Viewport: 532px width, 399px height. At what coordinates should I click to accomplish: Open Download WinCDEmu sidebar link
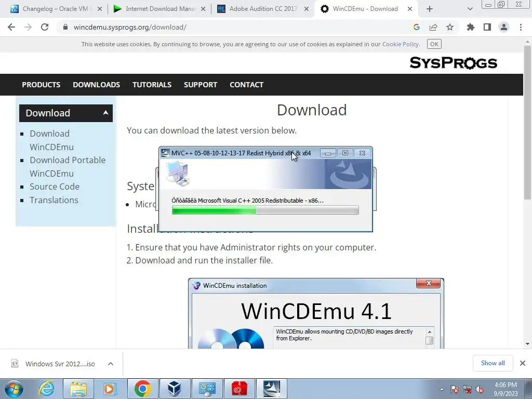click(x=51, y=140)
